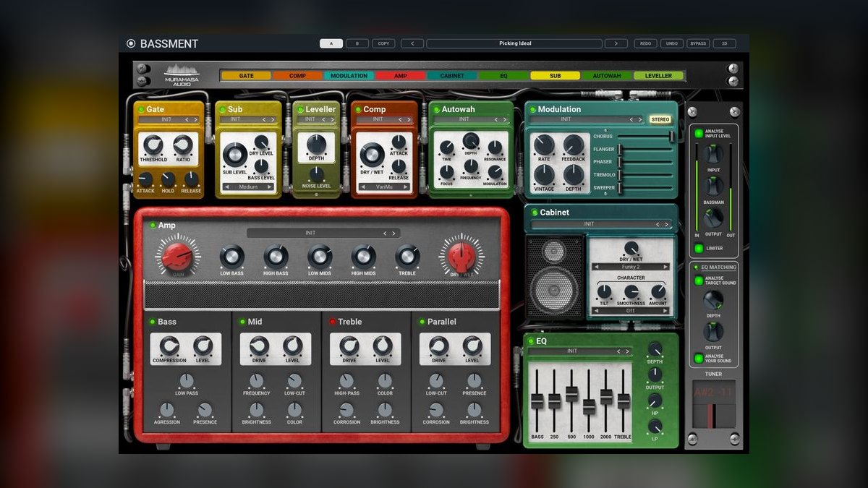
Task: Toggle the Gate pedal power LED
Action: (142, 110)
